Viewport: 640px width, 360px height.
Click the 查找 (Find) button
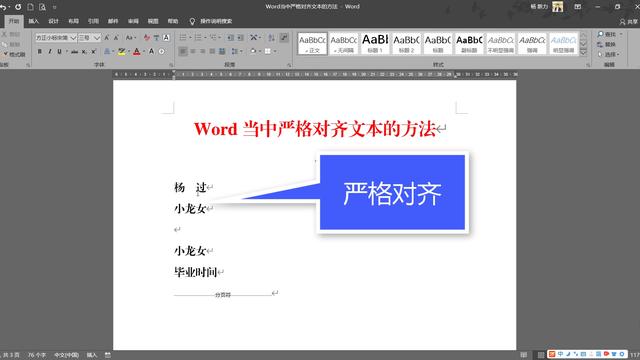[x=607, y=34]
